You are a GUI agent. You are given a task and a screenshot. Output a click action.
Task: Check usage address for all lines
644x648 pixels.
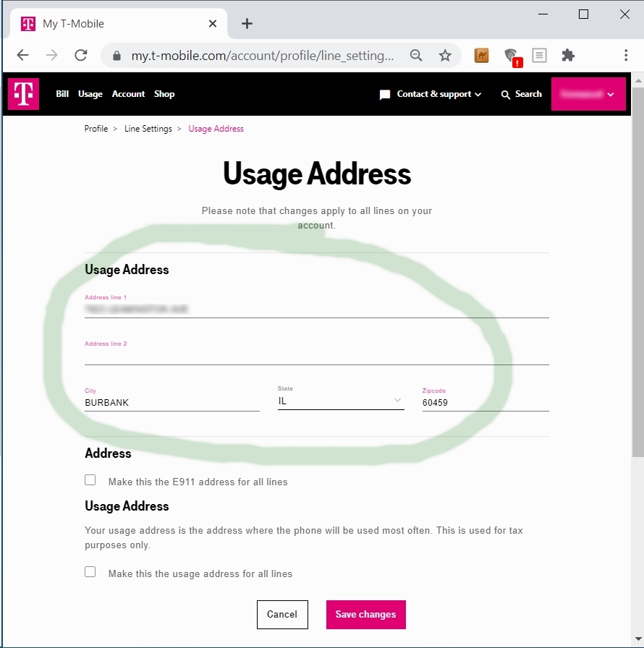(x=90, y=572)
